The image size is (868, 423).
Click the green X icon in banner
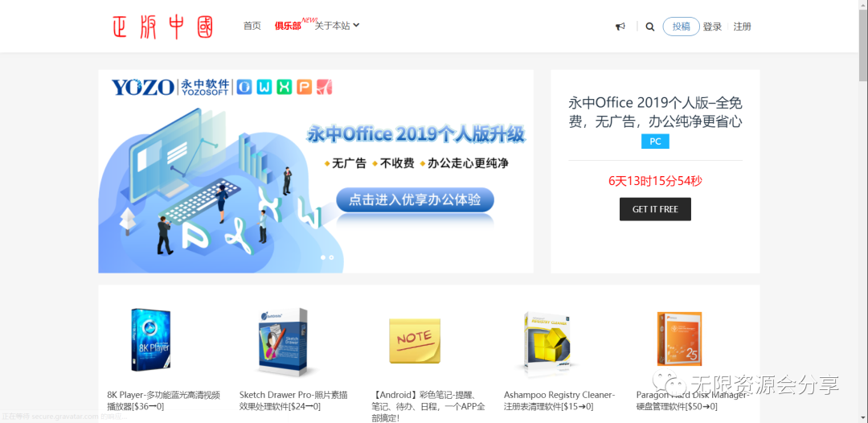[285, 87]
